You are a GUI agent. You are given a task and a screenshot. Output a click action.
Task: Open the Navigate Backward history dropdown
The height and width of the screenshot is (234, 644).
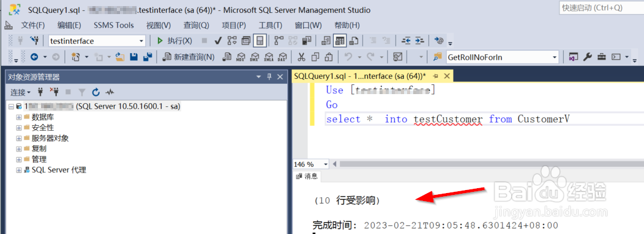[45, 57]
